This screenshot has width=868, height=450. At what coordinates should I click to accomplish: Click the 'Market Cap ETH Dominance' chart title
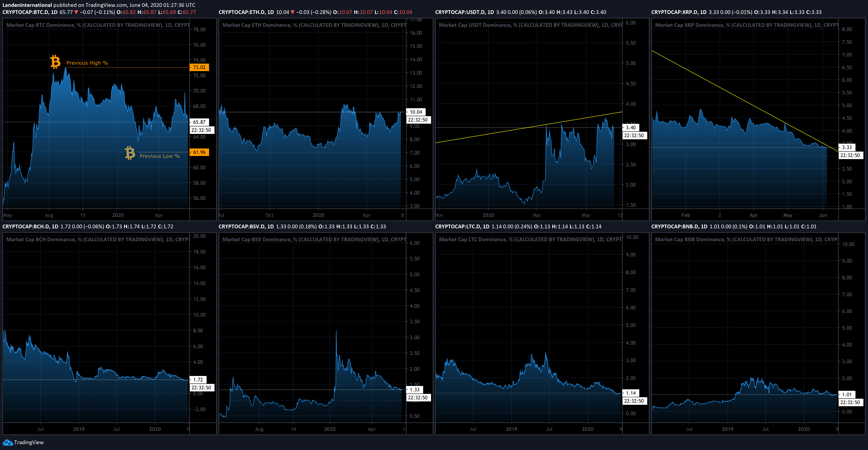(x=314, y=25)
